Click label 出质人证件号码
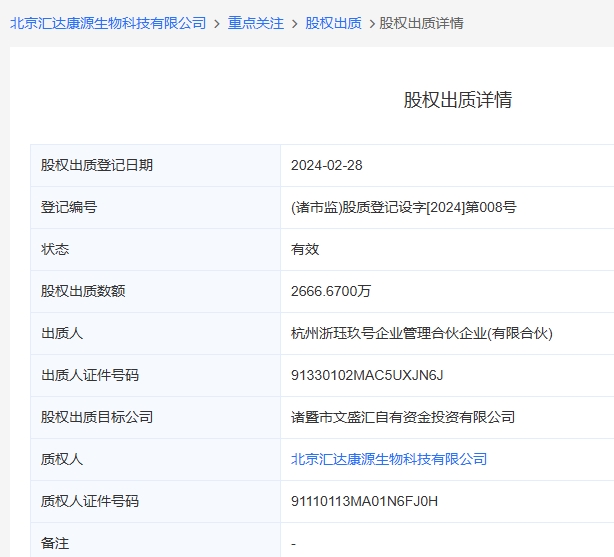 (x=90, y=375)
